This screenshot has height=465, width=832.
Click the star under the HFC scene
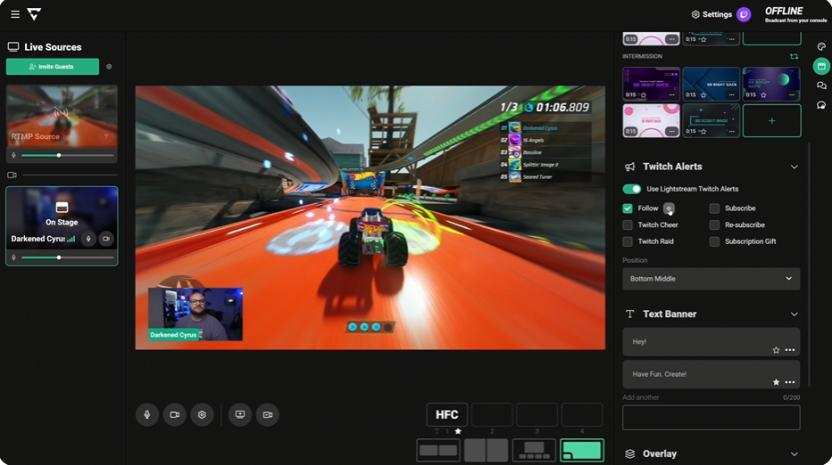point(458,432)
